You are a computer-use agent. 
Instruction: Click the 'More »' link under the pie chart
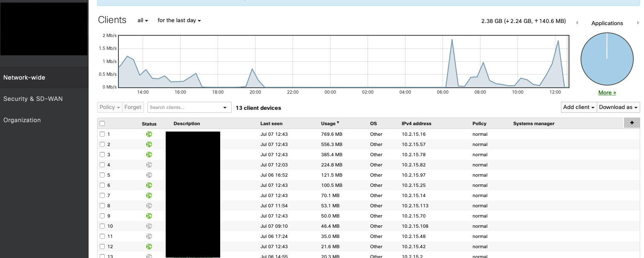coord(607,92)
